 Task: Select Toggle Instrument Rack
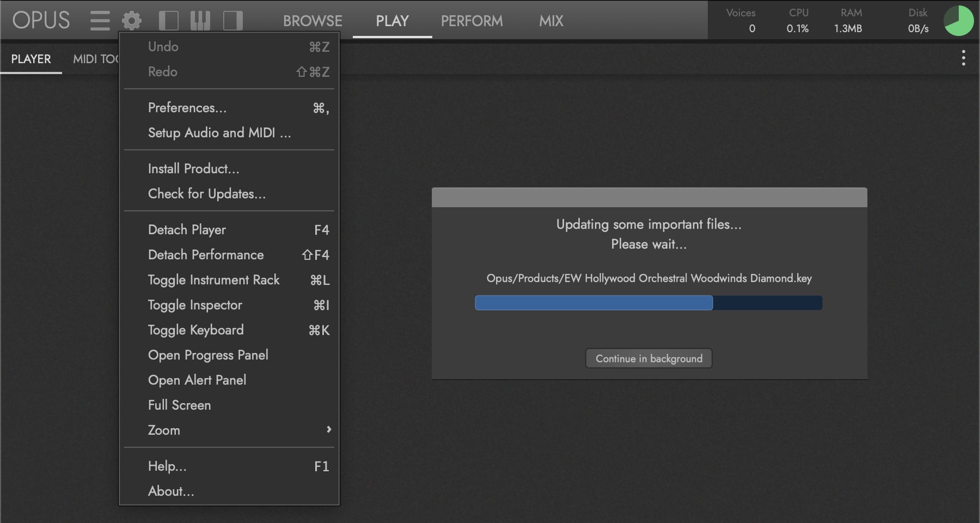click(229, 280)
